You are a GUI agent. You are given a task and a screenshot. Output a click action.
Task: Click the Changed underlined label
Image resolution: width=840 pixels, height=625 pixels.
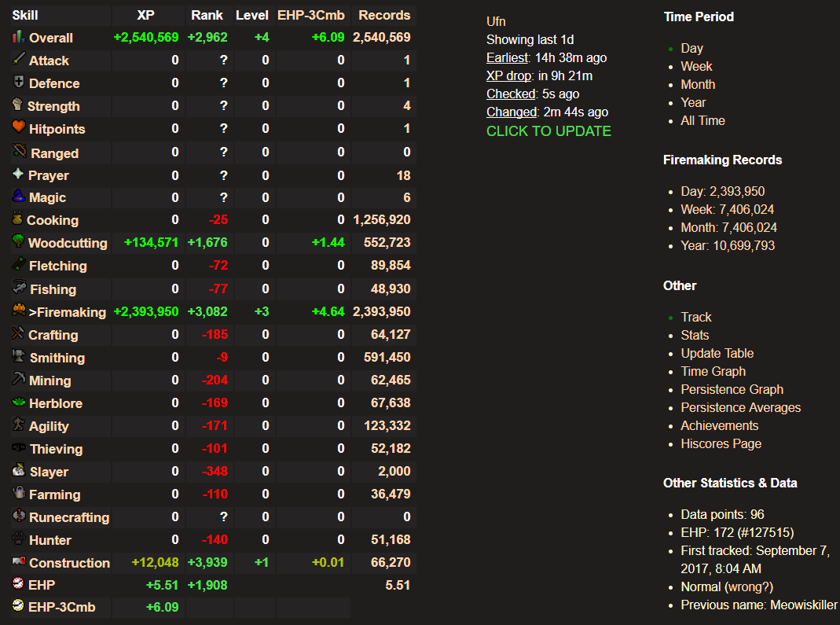(512, 112)
